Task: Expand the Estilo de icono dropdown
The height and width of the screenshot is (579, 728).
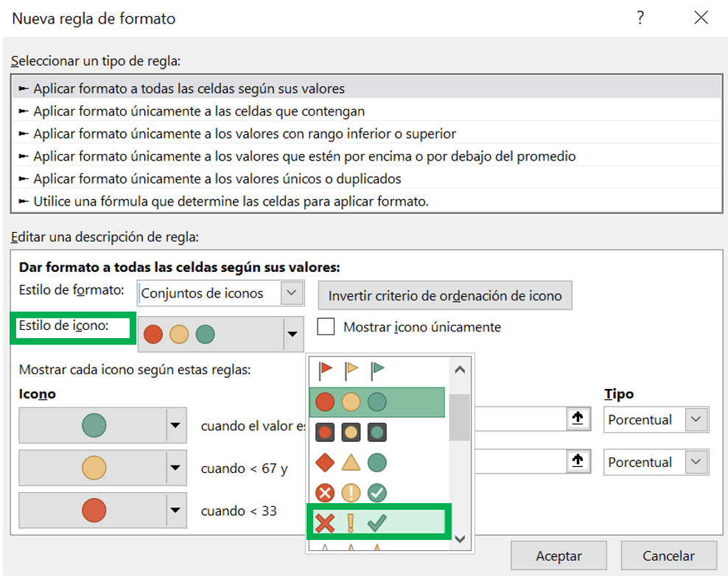Action: click(221, 334)
